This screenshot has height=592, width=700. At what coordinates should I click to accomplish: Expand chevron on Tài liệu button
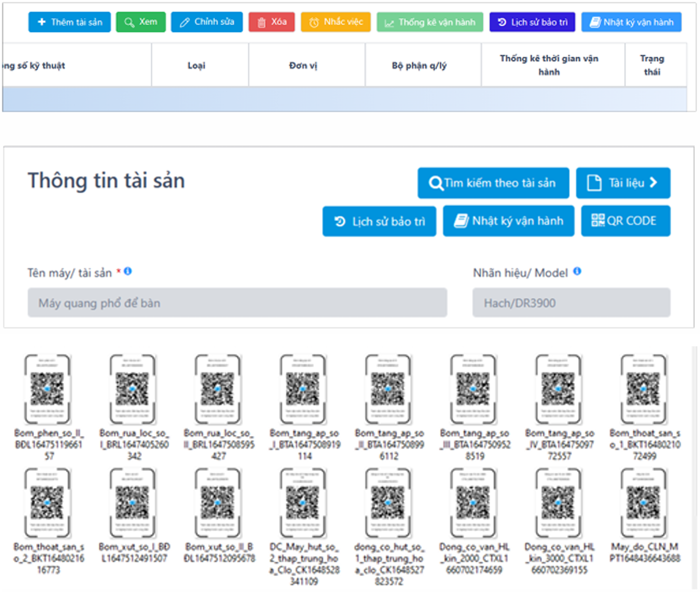[653, 183]
